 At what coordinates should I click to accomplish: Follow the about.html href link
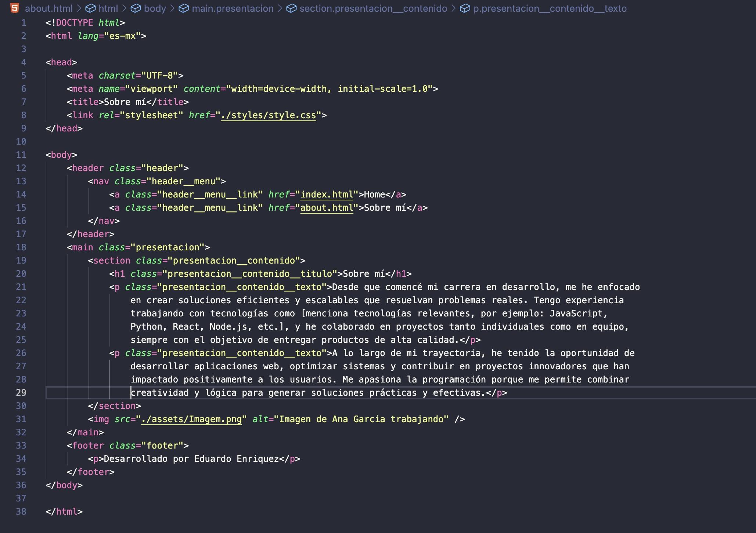327,208
